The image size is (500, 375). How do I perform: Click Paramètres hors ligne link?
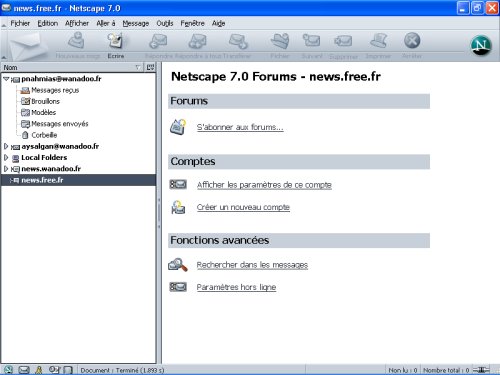pos(236,287)
